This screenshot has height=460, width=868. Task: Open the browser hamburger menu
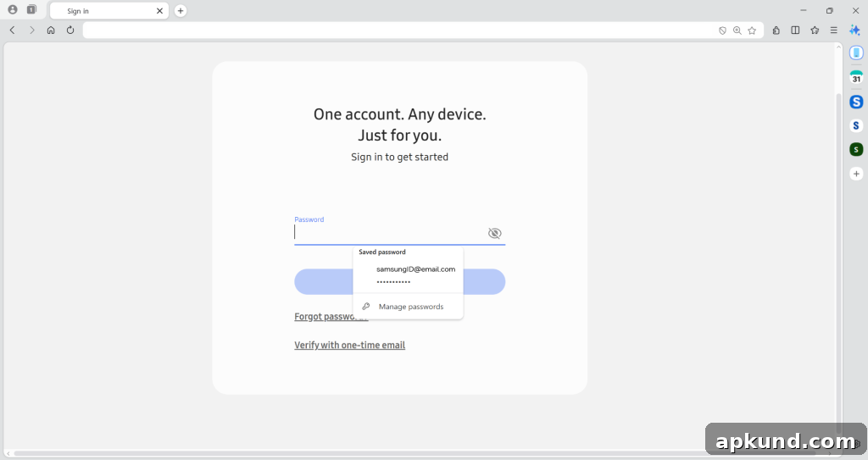coord(834,30)
